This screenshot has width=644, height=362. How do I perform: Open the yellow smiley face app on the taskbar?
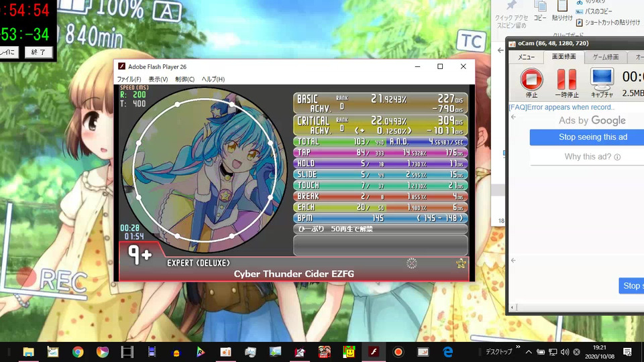(349, 352)
